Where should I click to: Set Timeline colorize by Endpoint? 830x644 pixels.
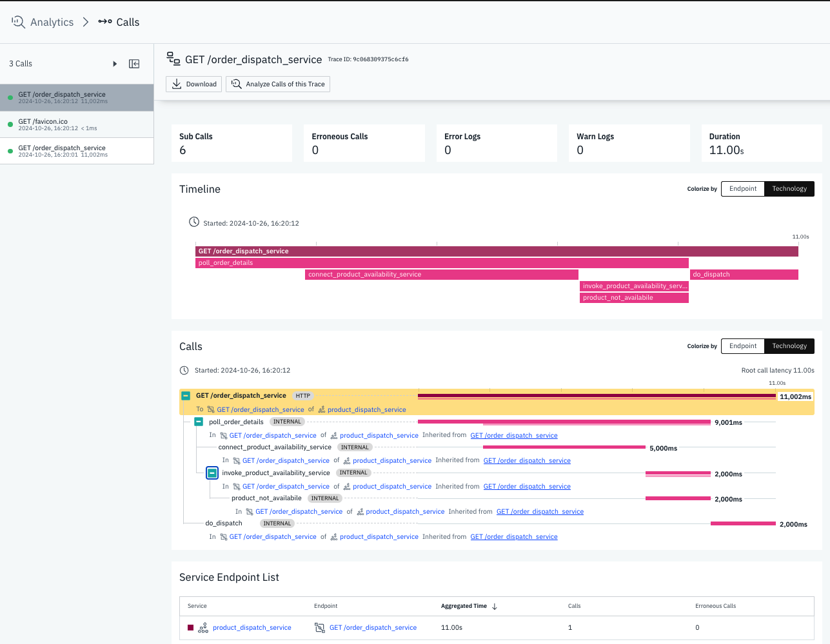coord(743,189)
